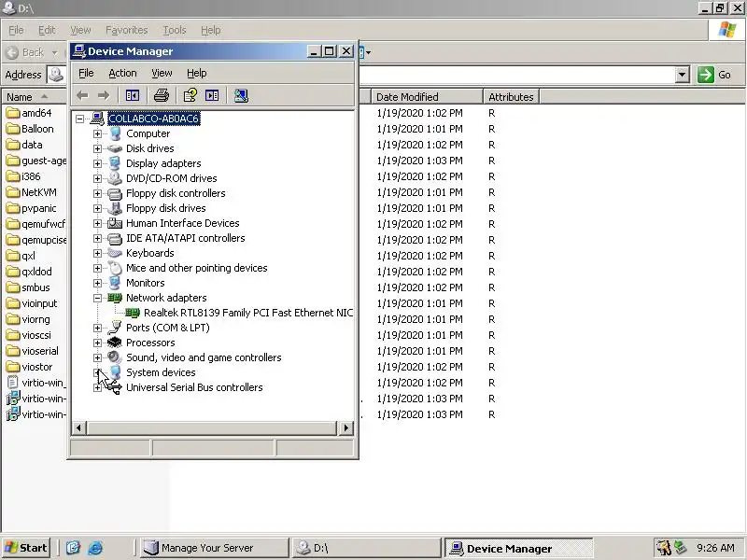Click the right arrow of horizontal scrollbar
The width and height of the screenshot is (747, 560).
point(346,428)
